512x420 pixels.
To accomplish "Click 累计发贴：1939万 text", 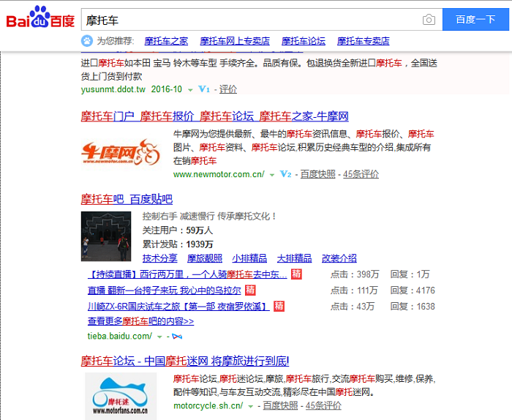I will point(178,244).
